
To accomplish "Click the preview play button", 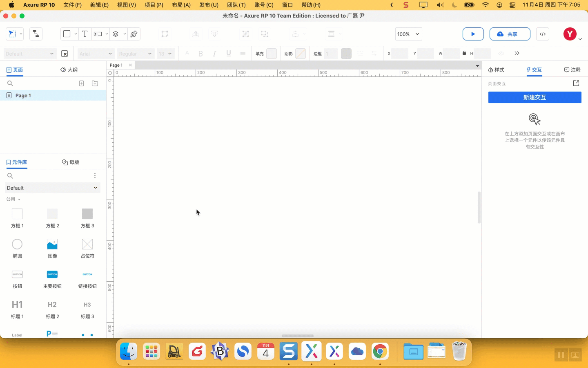I will (473, 34).
